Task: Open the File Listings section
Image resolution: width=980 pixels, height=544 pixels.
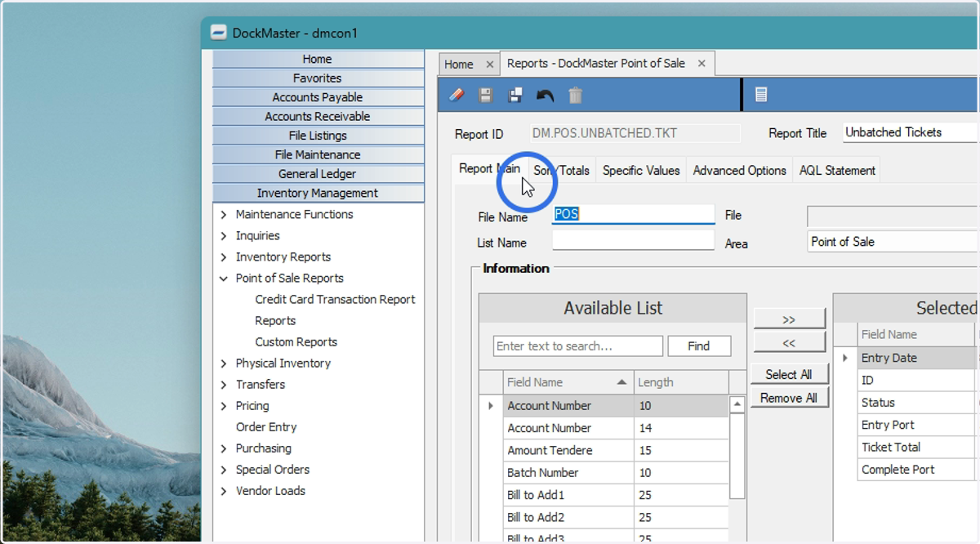Action: [x=318, y=136]
